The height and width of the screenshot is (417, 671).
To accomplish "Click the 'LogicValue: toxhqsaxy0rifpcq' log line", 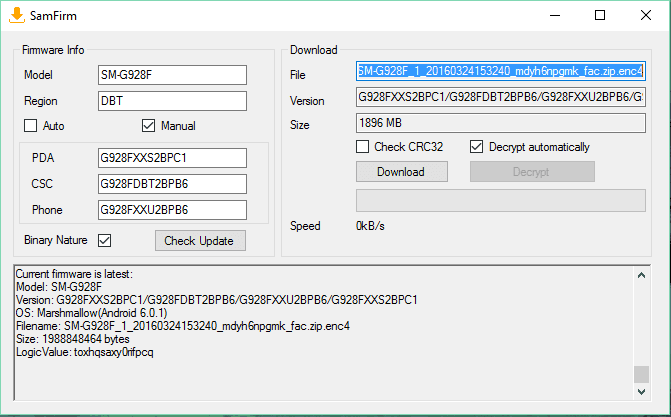I will click(84, 352).
